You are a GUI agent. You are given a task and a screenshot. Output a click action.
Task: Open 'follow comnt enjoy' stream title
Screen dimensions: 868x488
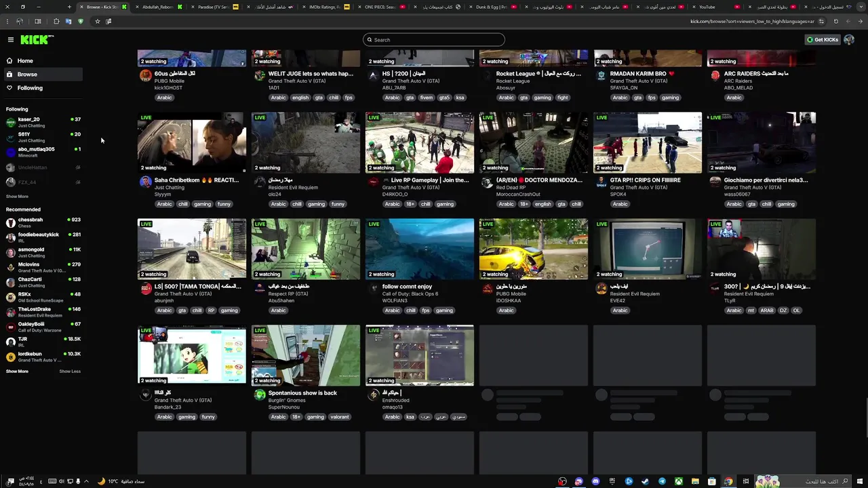point(407,287)
